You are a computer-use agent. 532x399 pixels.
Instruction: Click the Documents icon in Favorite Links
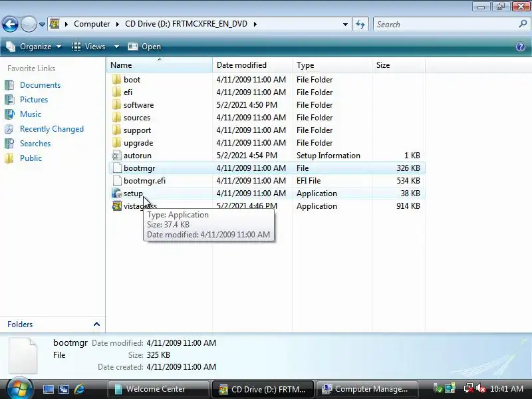[x=9, y=85]
